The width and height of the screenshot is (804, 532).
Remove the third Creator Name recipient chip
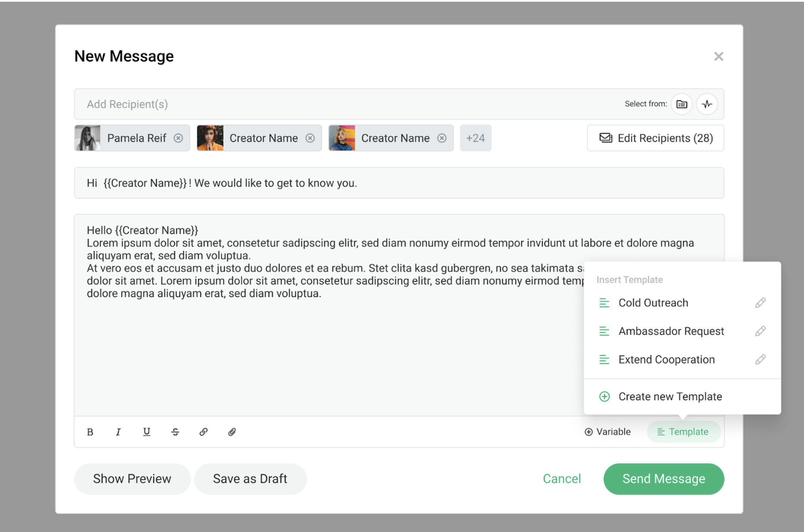pyautogui.click(x=442, y=138)
